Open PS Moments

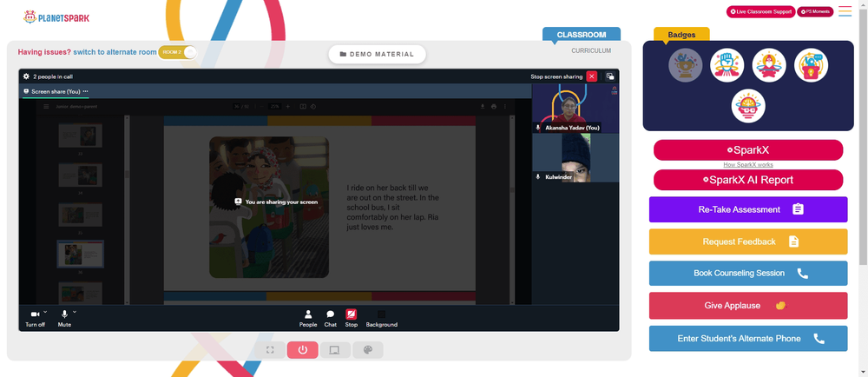pyautogui.click(x=815, y=11)
